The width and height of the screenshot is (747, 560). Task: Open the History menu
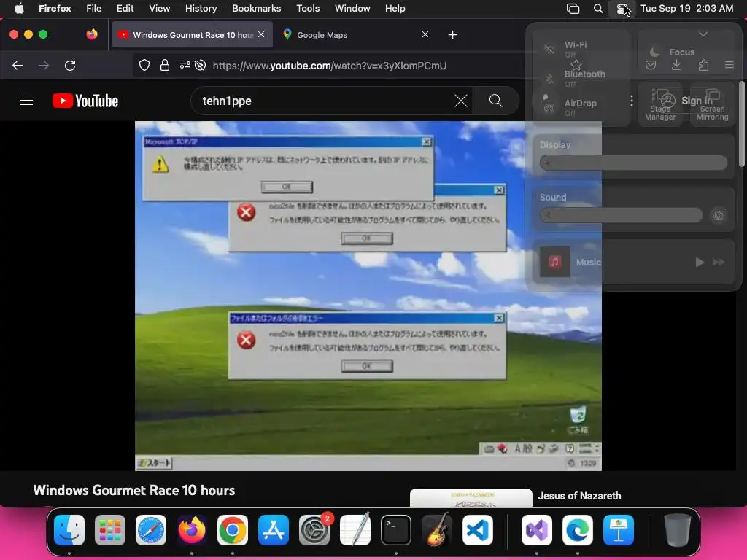pyautogui.click(x=201, y=9)
